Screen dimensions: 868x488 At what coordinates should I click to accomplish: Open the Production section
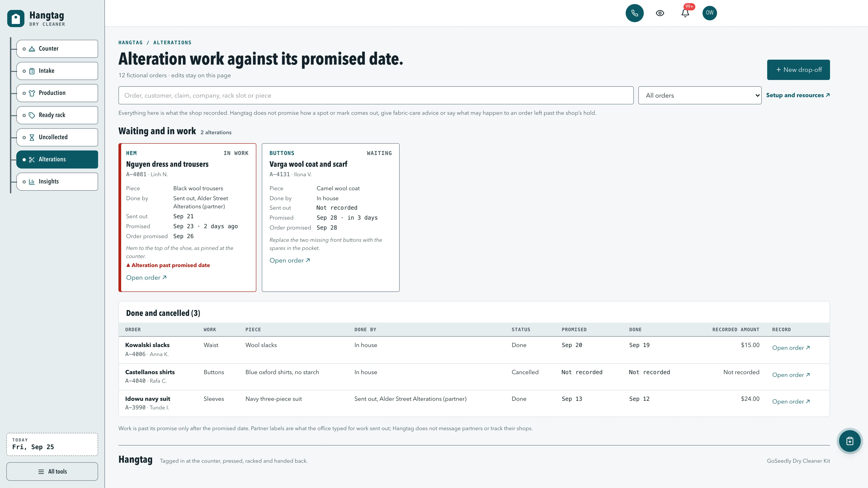coord(57,93)
